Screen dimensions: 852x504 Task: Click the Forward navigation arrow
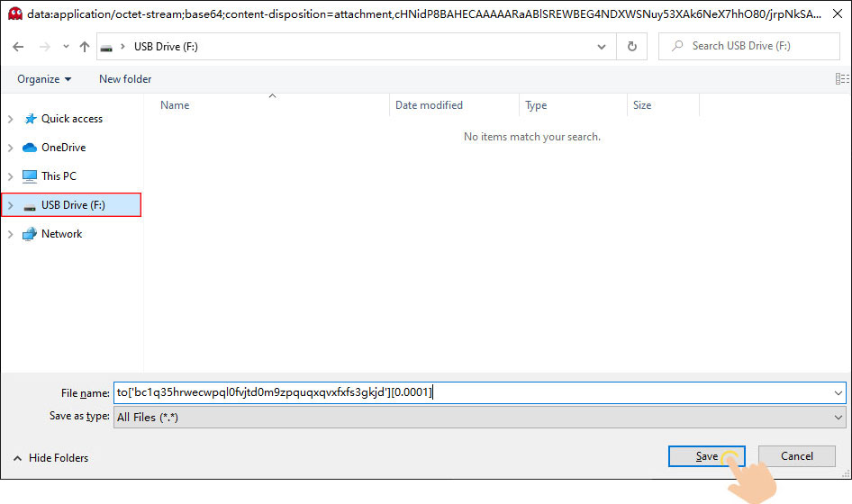[x=42, y=47]
